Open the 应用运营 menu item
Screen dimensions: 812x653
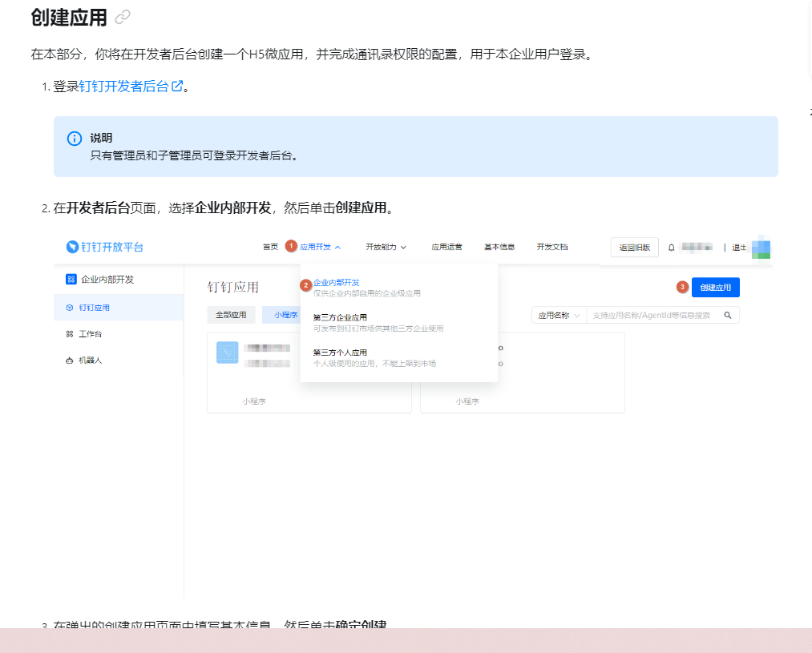[x=447, y=248]
